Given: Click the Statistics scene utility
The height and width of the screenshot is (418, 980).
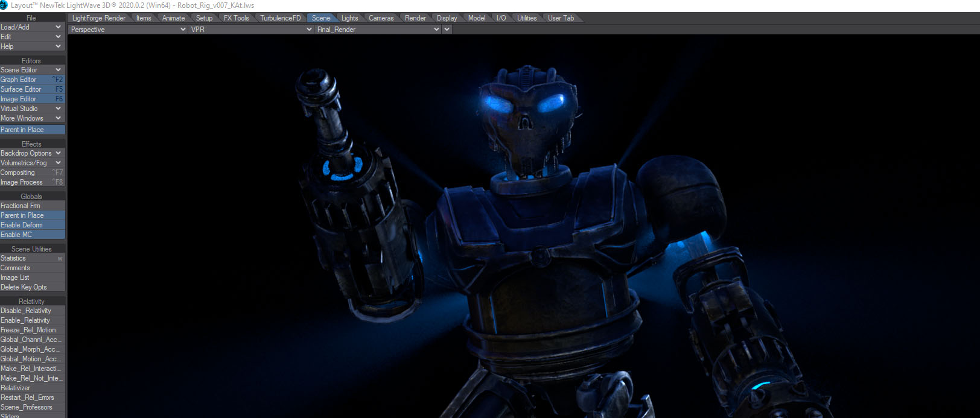Looking at the screenshot, I should [x=33, y=258].
